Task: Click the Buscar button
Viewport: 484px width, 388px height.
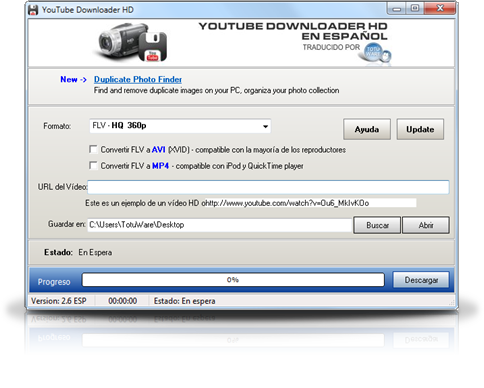Action: click(x=377, y=225)
